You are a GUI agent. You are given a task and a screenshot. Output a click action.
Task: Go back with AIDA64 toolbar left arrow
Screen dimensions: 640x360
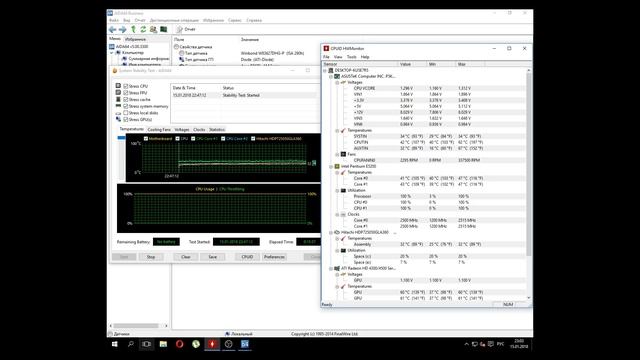[x=113, y=29]
